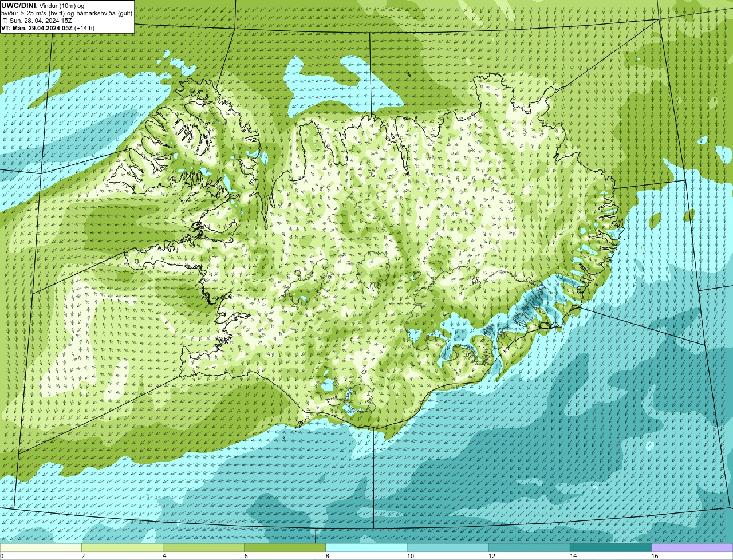
Task: Click the 10–12 m/s aqua legend swatch
Action: pos(448,547)
